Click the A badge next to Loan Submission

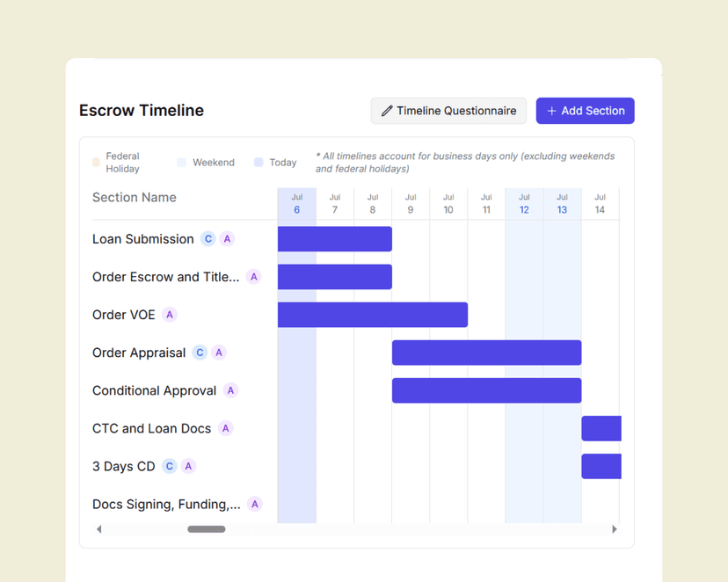pyautogui.click(x=227, y=239)
